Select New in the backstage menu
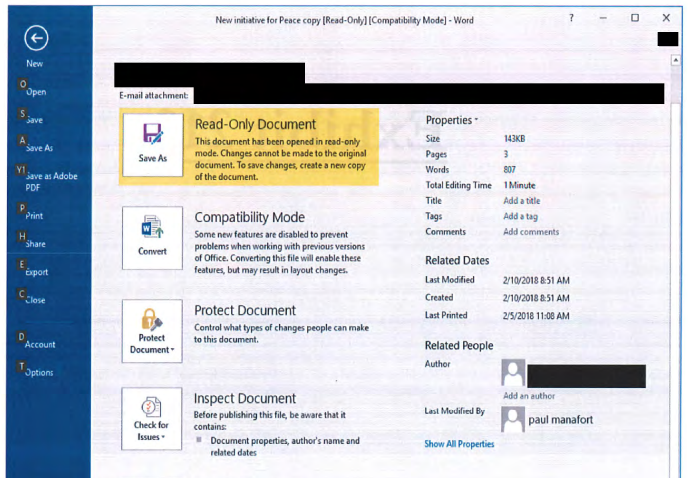Screen dimensions: 688x478 [35, 64]
